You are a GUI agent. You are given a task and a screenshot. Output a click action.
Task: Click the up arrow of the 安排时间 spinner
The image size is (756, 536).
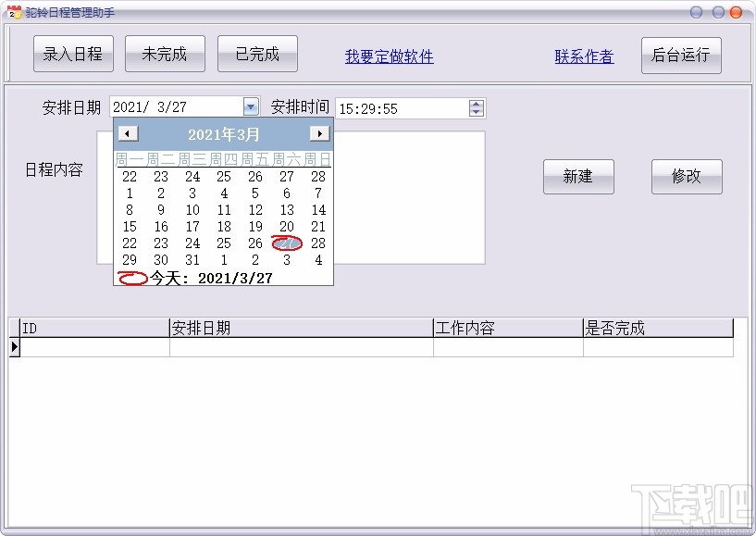tap(477, 103)
